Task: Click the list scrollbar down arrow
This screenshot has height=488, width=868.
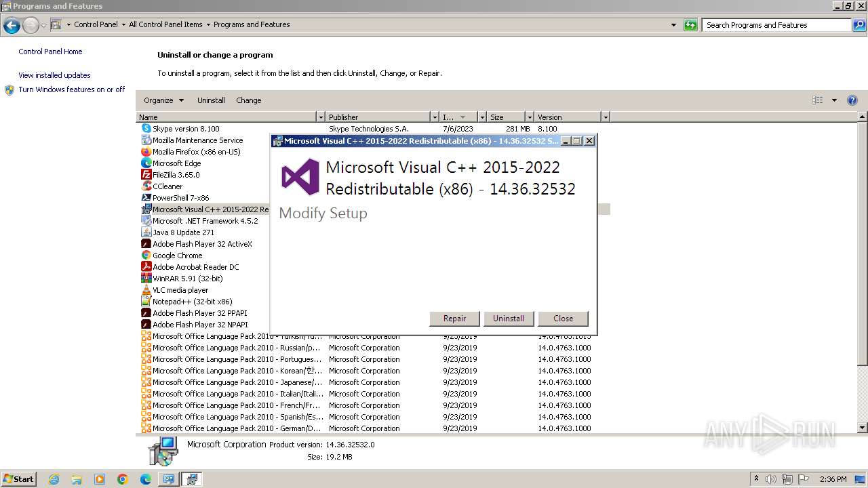Action: pos(863,428)
